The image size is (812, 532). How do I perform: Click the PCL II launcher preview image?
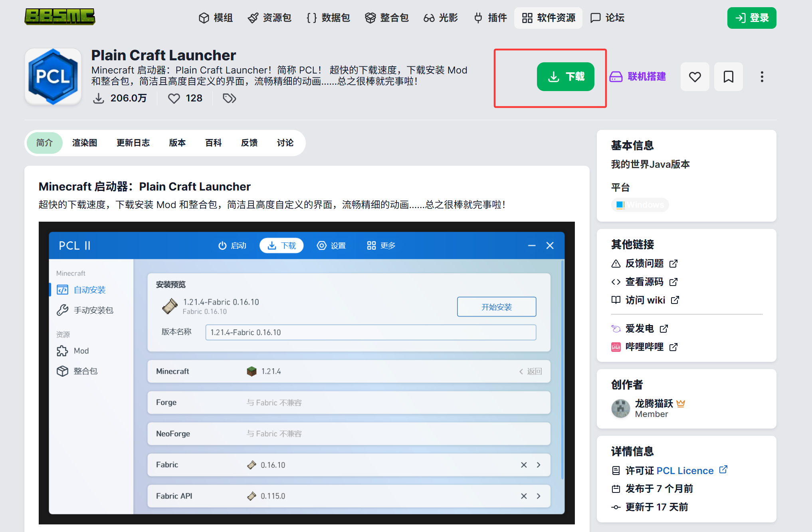click(x=307, y=373)
